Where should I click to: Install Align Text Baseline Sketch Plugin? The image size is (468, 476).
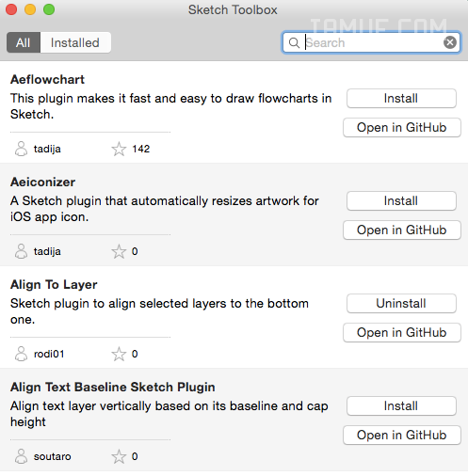point(401,406)
